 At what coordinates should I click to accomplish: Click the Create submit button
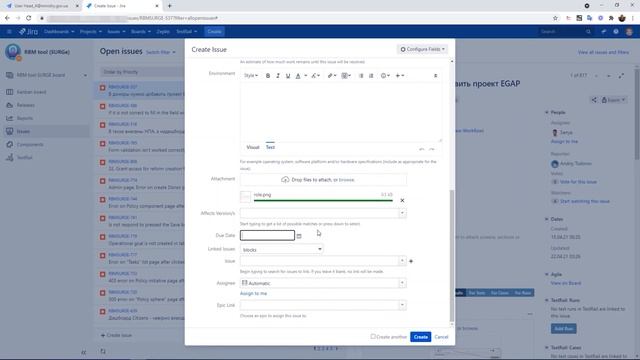[x=420, y=337]
